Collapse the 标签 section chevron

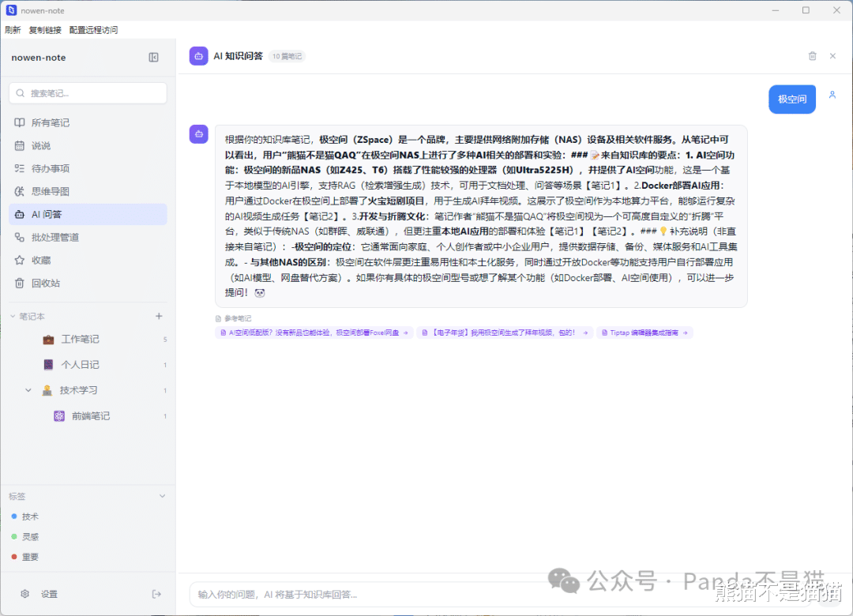(162, 496)
